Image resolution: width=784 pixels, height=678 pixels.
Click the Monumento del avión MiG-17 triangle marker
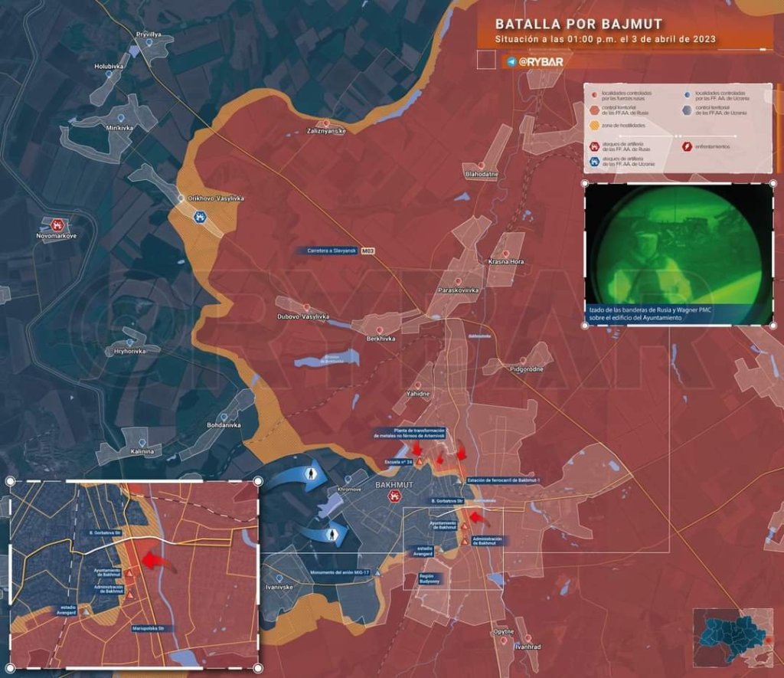click(377, 572)
